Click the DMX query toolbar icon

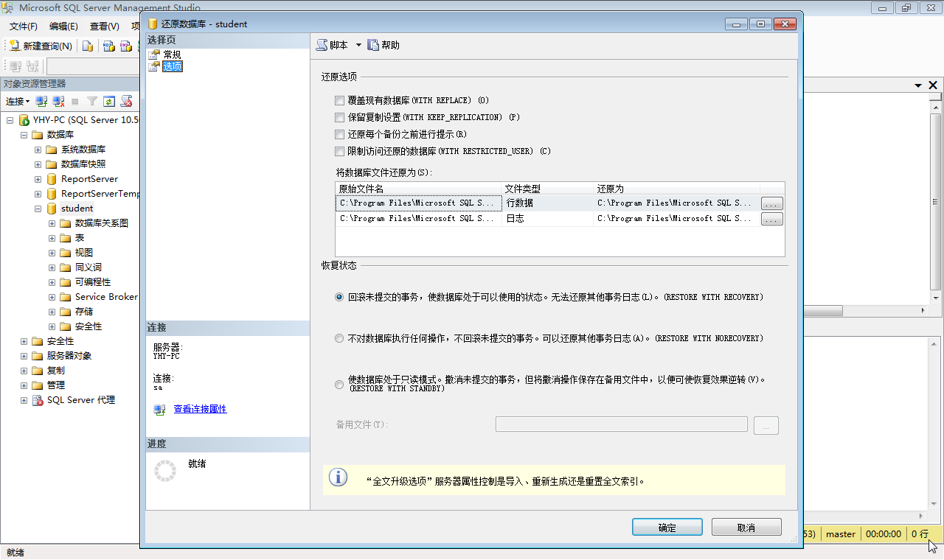point(126,46)
